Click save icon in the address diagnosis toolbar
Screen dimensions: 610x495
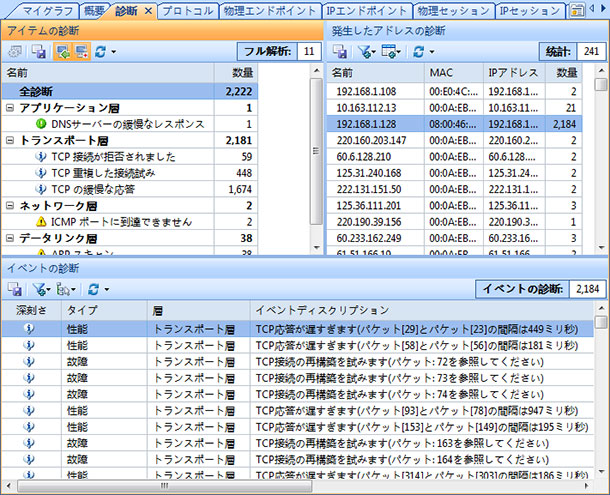[340, 50]
